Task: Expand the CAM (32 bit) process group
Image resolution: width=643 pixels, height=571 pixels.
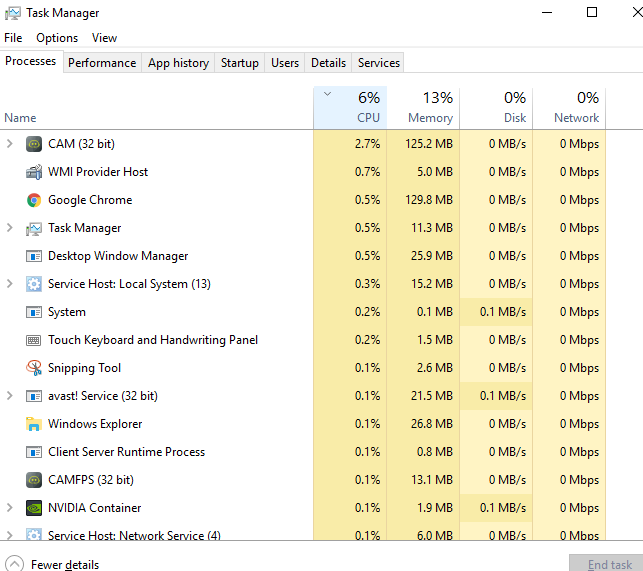Action: (9, 144)
